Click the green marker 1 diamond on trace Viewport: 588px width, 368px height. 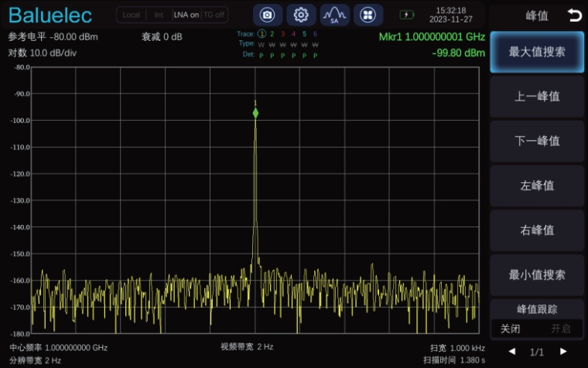[255, 113]
